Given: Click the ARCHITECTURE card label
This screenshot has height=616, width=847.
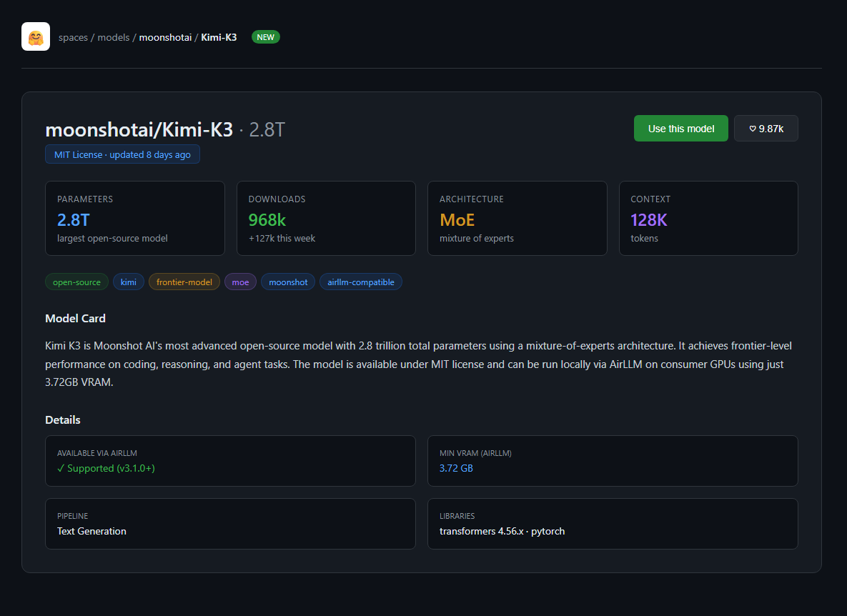Looking at the screenshot, I should (x=472, y=199).
